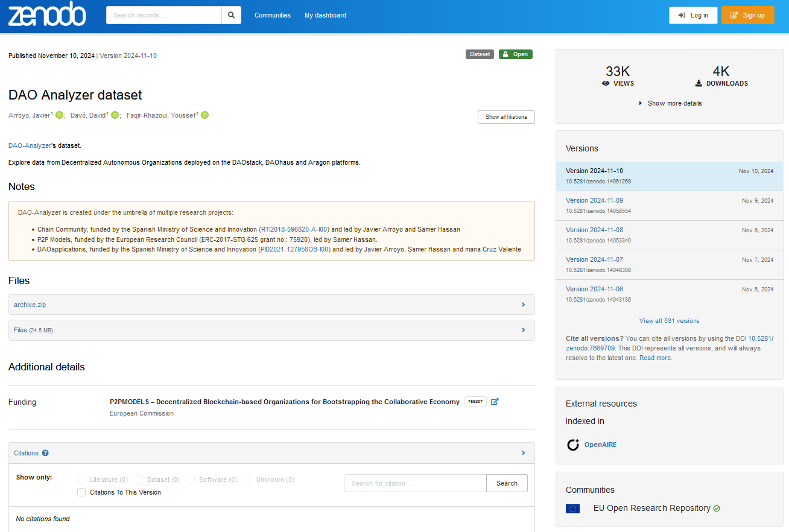Select Version 2024-11-07
The image size is (789, 532).
pyautogui.click(x=594, y=259)
